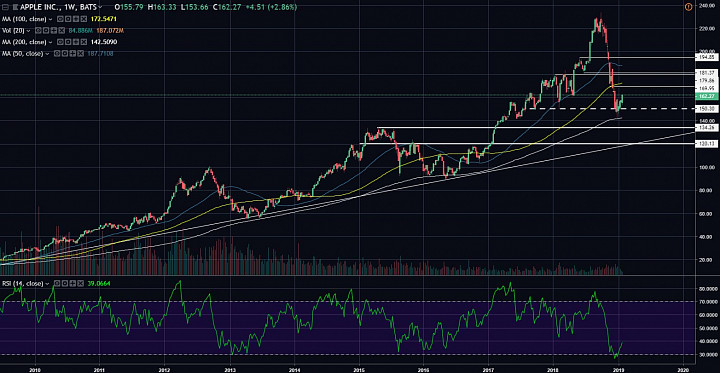The image size is (720, 373).
Task: Open settings for Vol (20) indicator
Action: 46,30
